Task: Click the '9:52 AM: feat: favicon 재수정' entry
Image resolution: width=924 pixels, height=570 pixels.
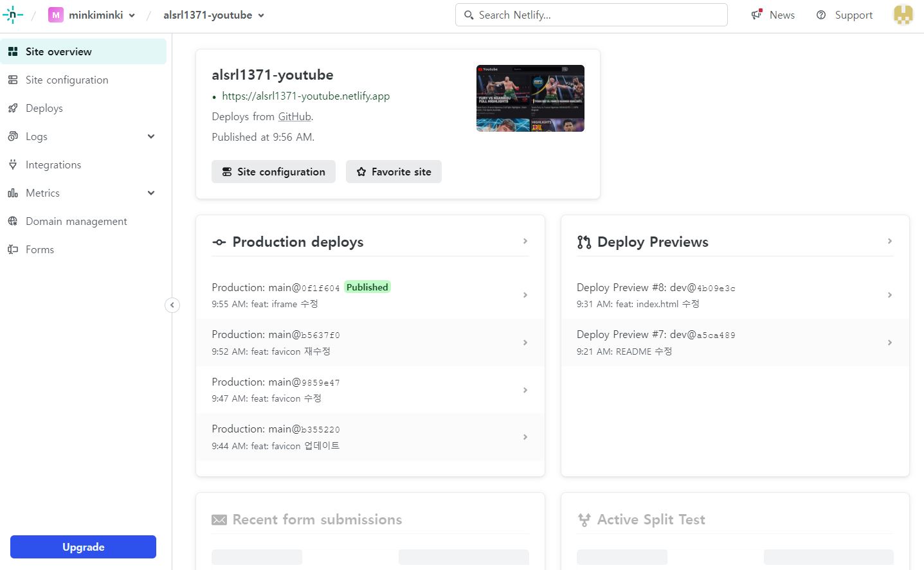Action: 271,352
